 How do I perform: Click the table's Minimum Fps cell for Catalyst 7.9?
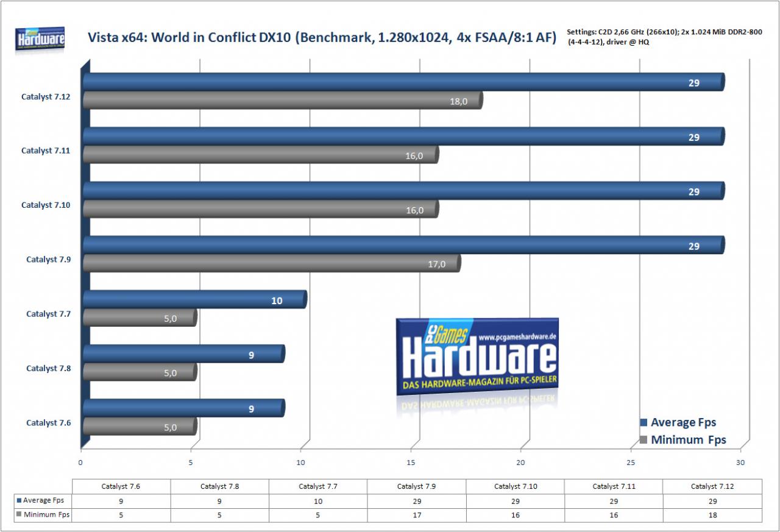click(417, 515)
